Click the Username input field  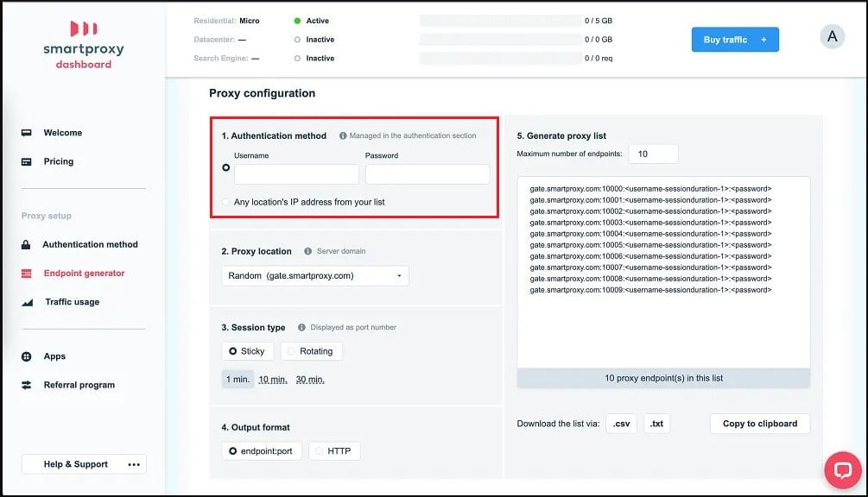(x=296, y=174)
